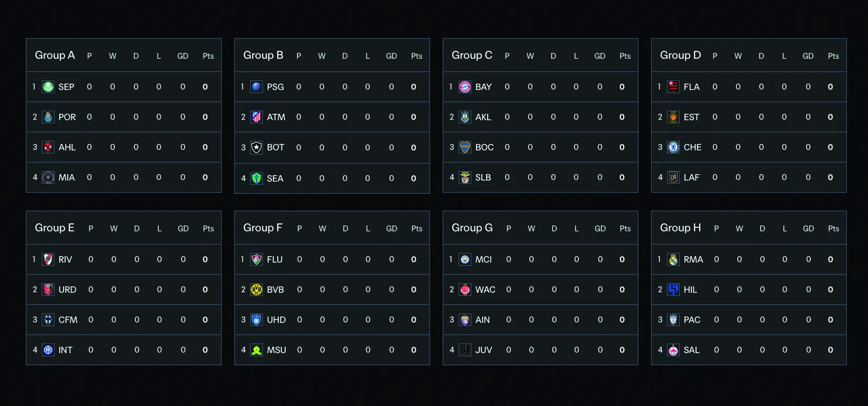Click the Bayern (BAY) club crest

[465, 87]
